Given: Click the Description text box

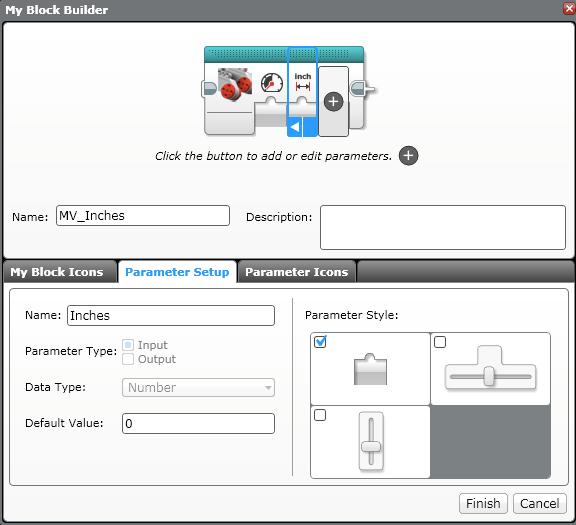Looking at the screenshot, I should click(x=443, y=227).
